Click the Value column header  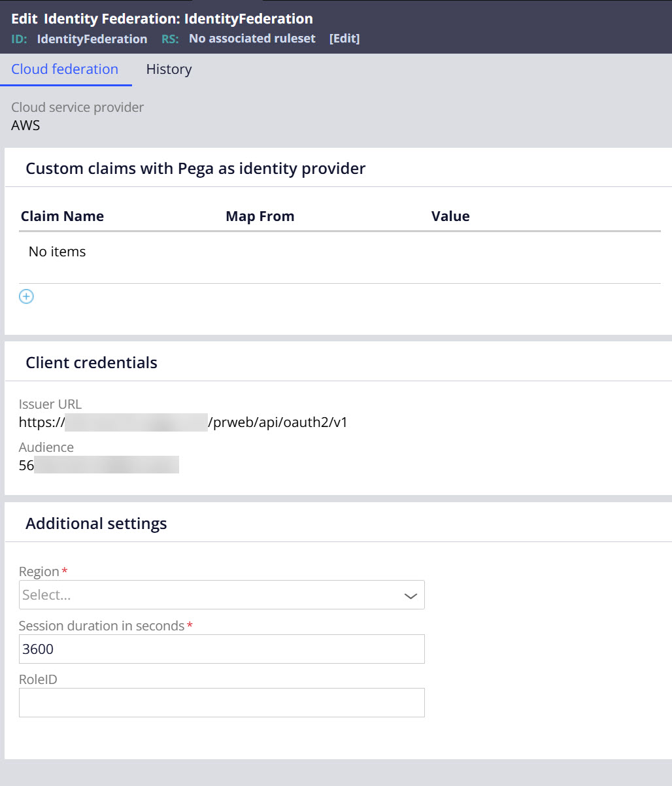coord(450,216)
